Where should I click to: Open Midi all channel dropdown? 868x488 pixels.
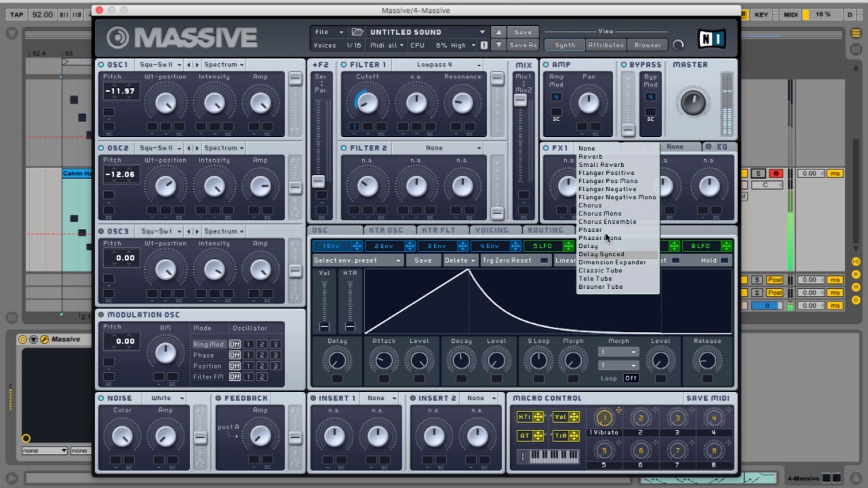click(x=386, y=45)
